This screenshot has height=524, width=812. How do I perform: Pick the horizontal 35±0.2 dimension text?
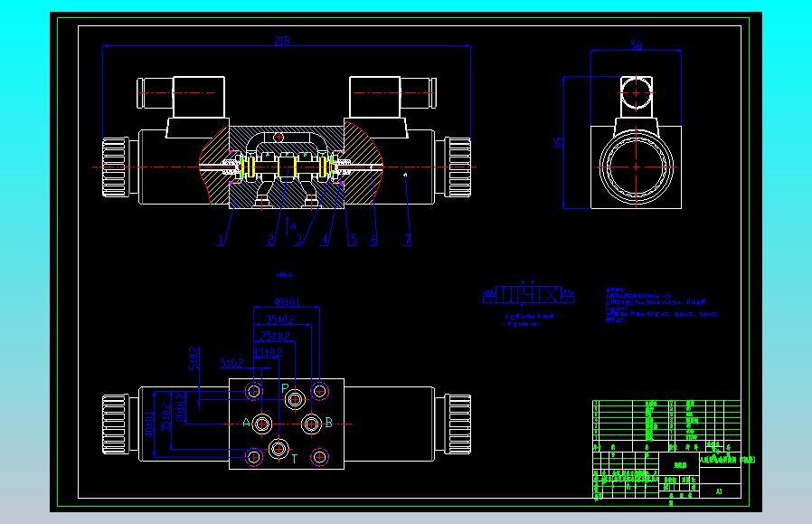281,319
